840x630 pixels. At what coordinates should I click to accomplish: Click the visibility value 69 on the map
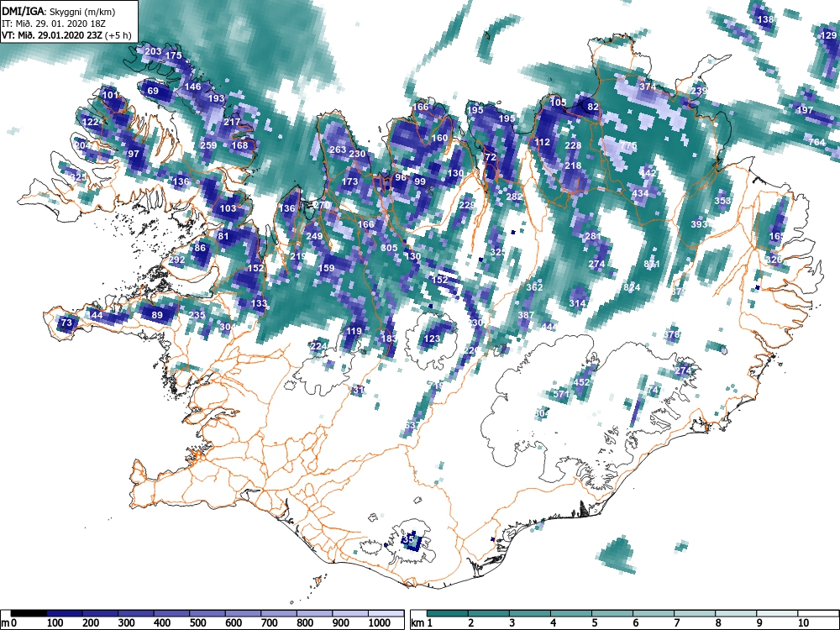coord(153,91)
